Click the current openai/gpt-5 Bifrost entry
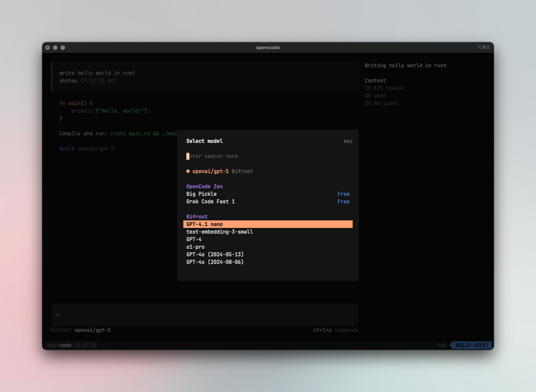 point(219,171)
